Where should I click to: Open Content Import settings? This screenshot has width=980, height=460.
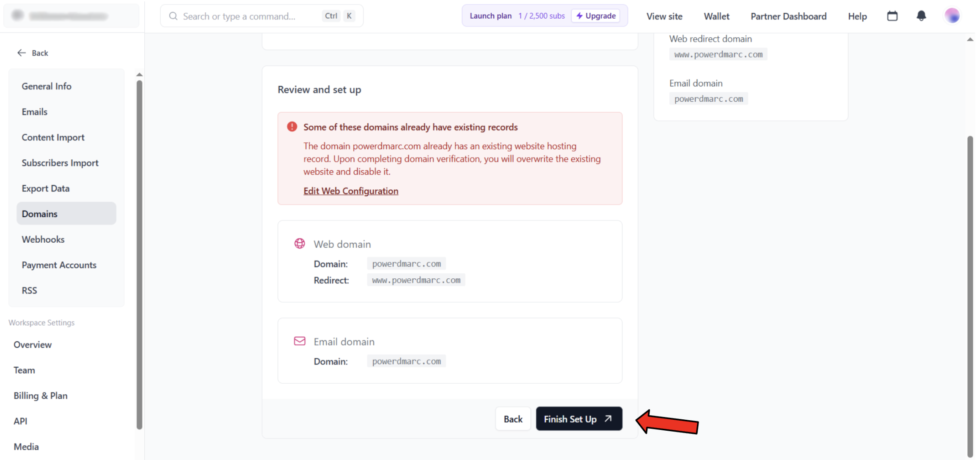[x=66, y=137]
